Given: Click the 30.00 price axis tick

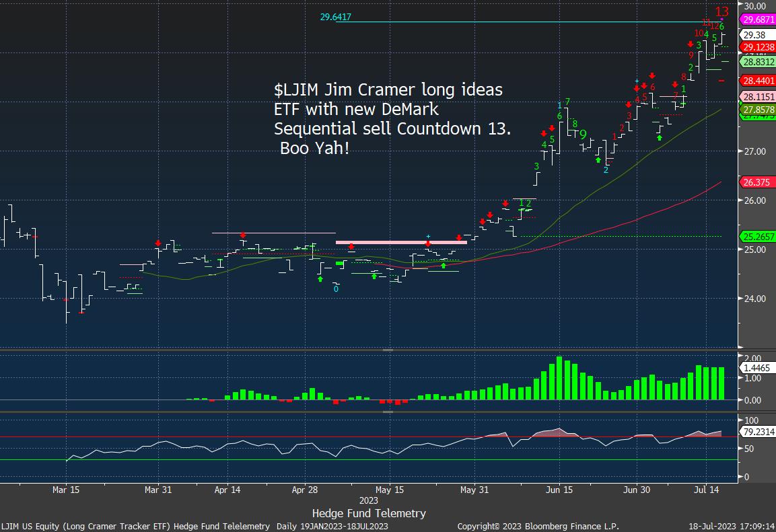Looking at the screenshot, I should coord(755,6).
